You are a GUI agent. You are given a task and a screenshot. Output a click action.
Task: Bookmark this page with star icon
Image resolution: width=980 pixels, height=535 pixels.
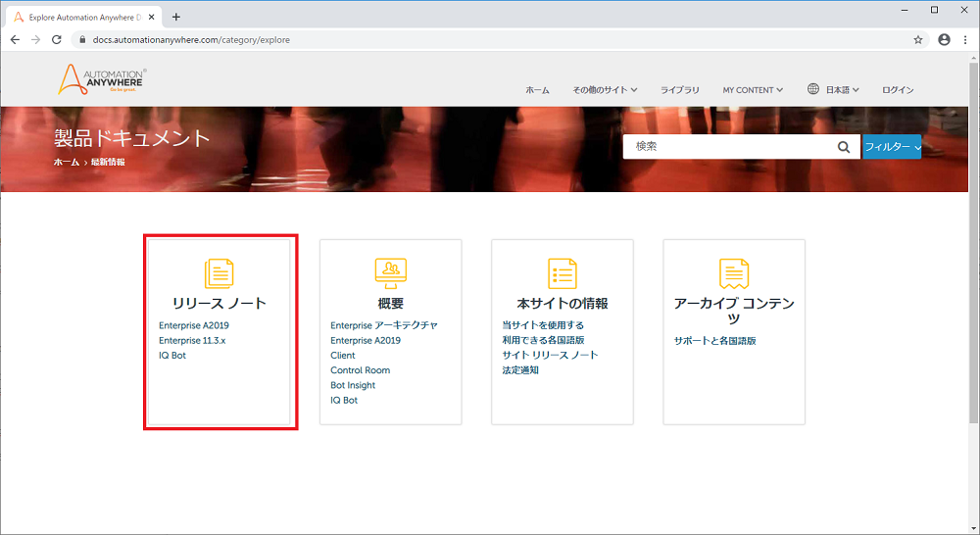(x=917, y=40)
